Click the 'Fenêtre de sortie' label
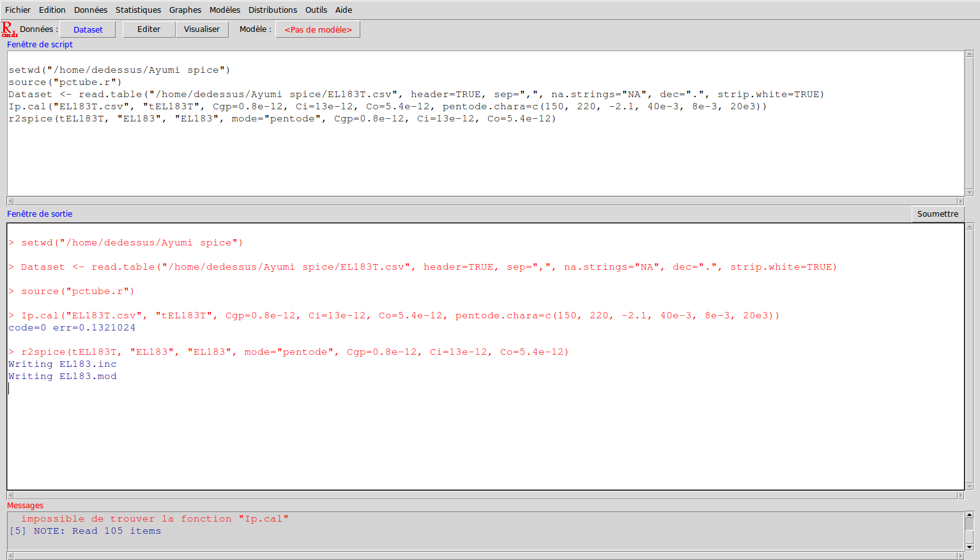This screenshot has width=980, height=560. [x=40, y=214]
